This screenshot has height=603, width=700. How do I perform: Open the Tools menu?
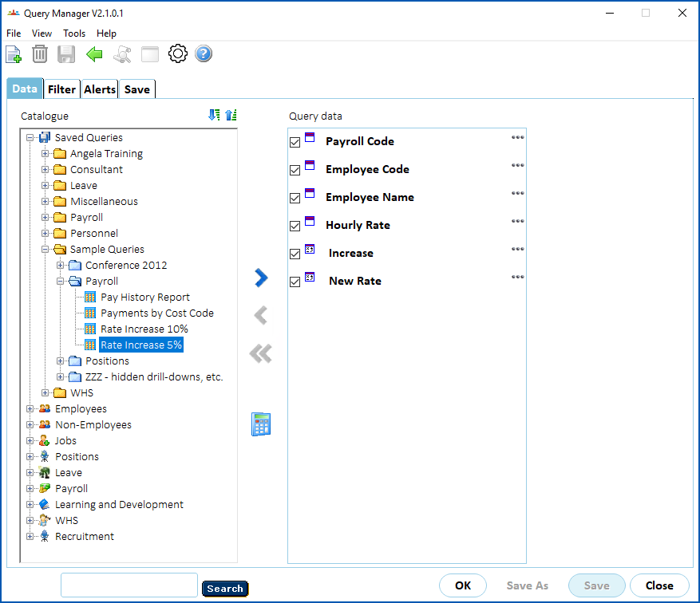pos(74,33)
